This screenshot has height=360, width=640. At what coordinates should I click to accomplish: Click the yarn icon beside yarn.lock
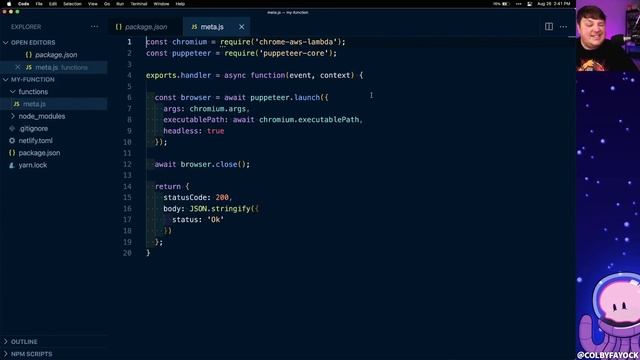pyautogui.click(x=12, y=165)
